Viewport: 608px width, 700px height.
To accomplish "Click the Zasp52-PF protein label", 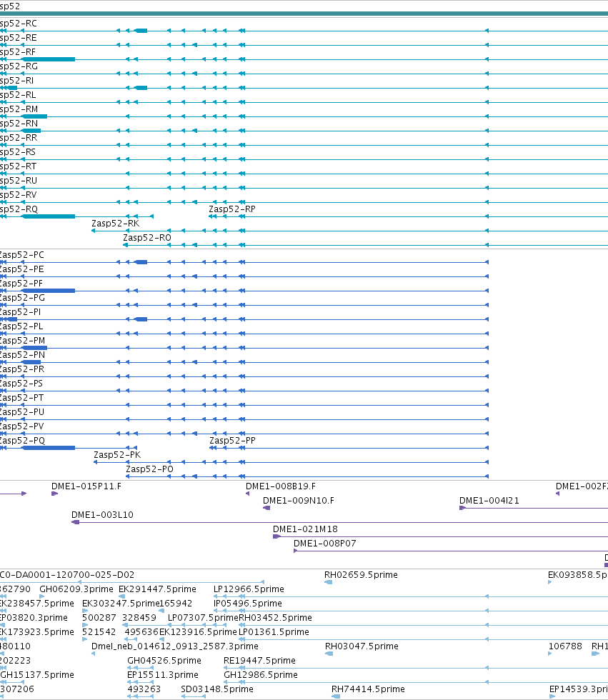I will coord(21,283).
